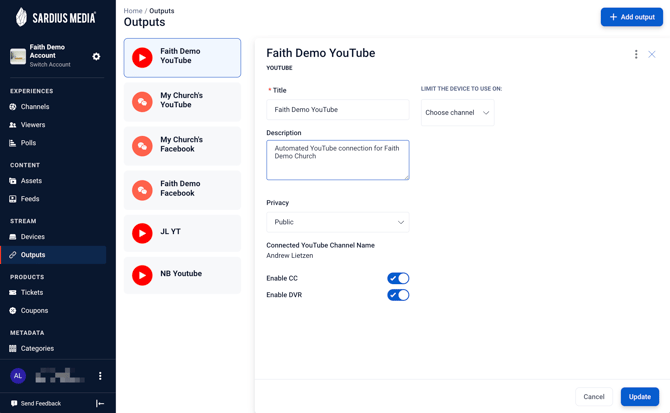Open Tickets in sidebar
Screen dimensions: 670x413
[x=32, y=293]
